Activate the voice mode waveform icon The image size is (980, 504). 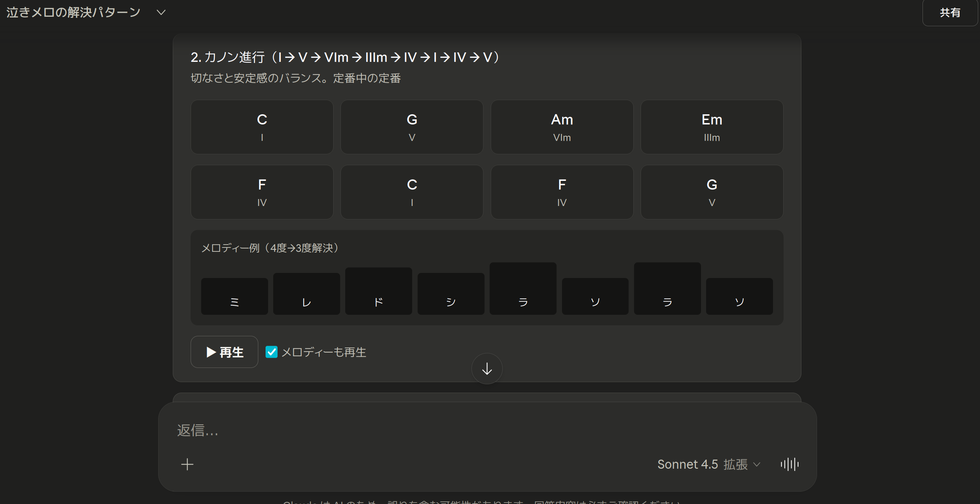click(x=789, y=464)
